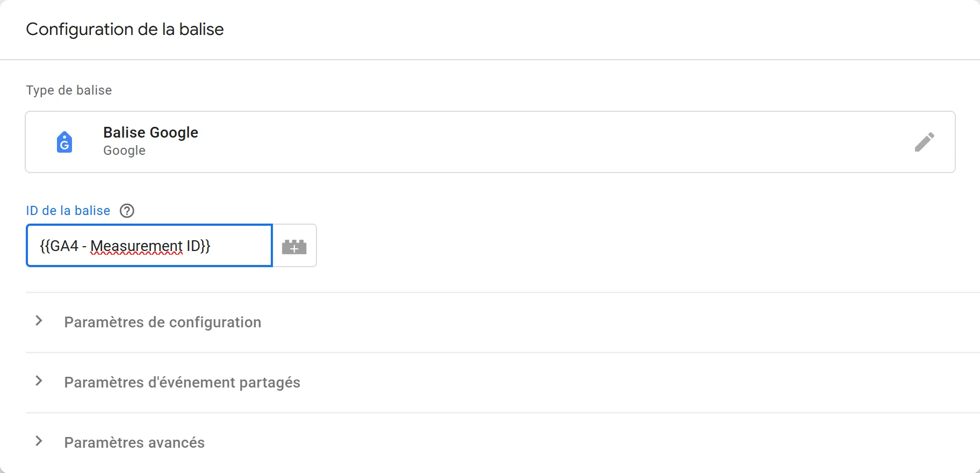Image resolution: width=980 pixels, height=473 pixels.
Task: Select the GA4 Measurement ID input field
Action: click(x=149, y=246)
